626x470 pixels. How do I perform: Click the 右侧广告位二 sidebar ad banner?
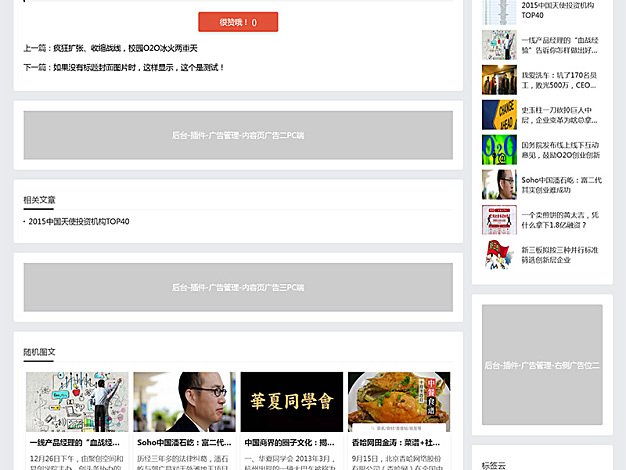[x=542, y=365]
